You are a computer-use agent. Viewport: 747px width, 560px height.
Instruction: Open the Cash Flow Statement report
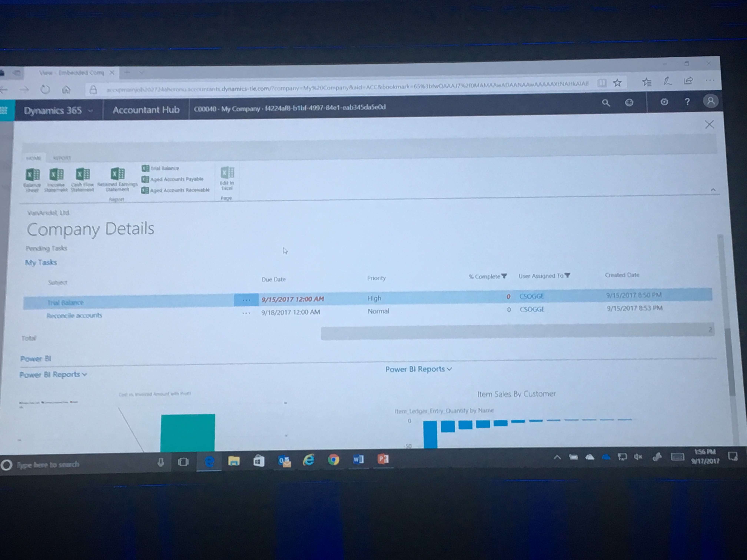(x=82, y=180)
